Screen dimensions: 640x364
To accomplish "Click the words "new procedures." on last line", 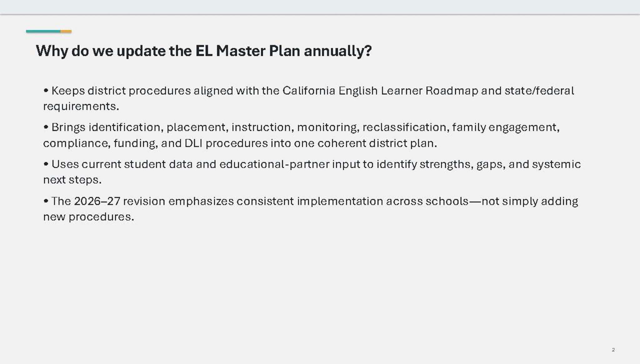I will [88, 217].
